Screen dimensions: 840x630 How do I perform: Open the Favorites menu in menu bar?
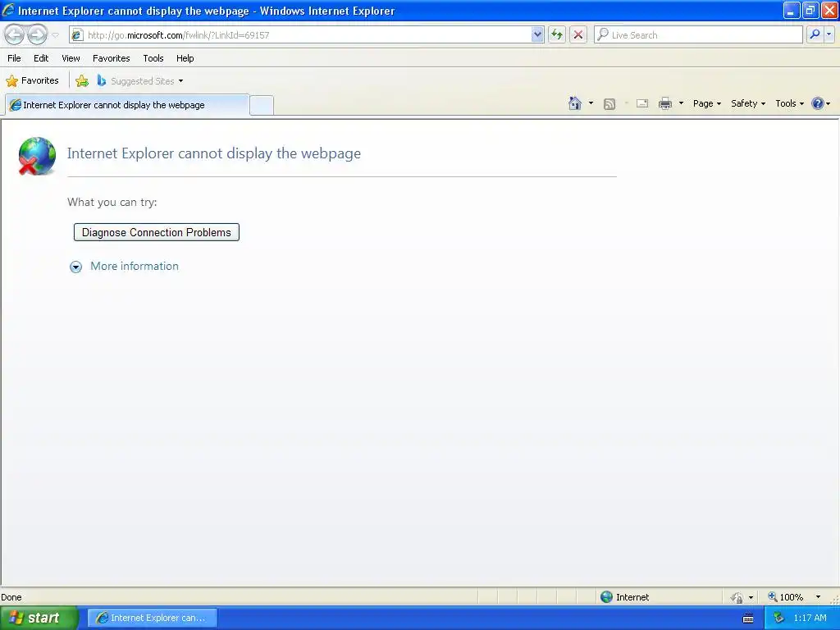coord(112,58)
